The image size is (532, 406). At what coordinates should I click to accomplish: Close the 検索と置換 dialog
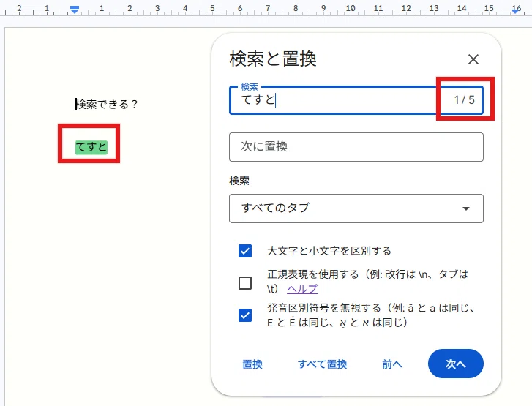point(473,59)
